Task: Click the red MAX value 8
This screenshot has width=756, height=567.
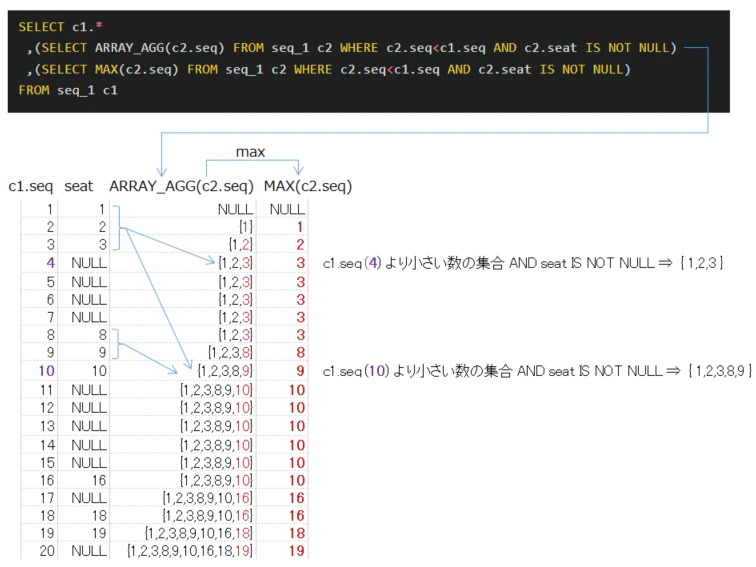Action: pos(300,352)
